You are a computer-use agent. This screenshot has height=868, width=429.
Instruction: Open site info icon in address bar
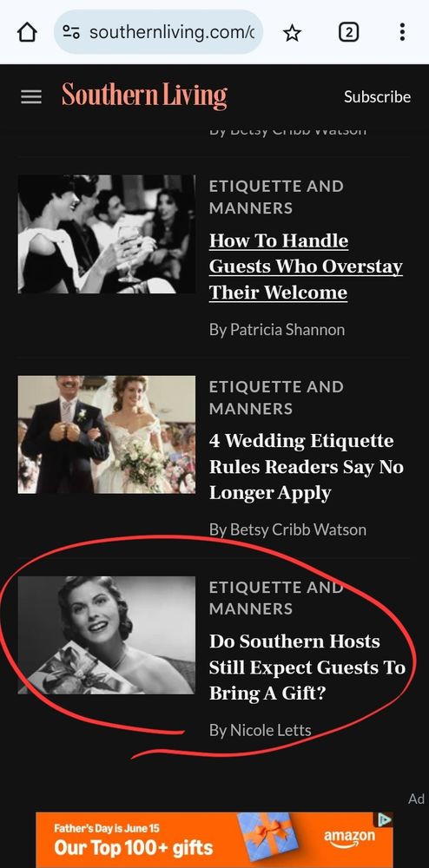(71, 32)
